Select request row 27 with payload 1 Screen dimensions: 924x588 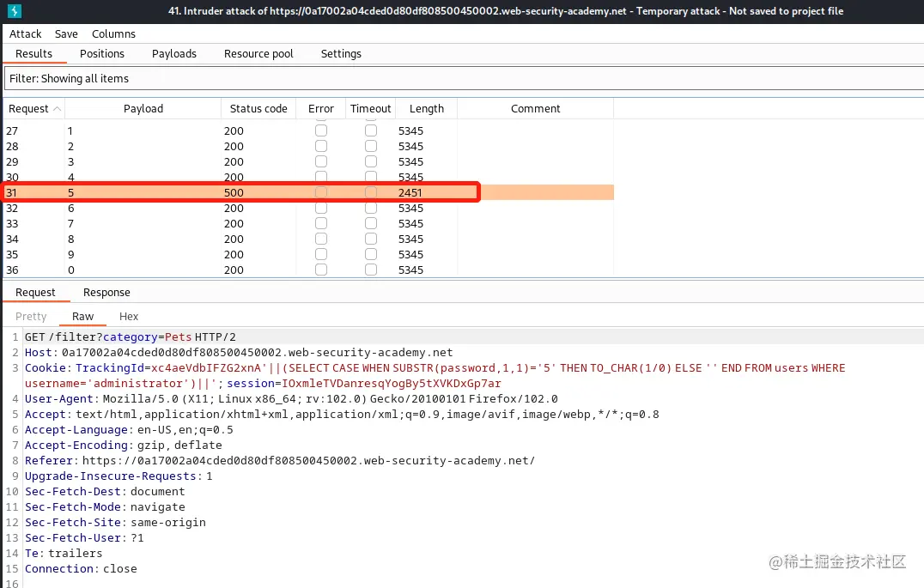pos(309,130)
